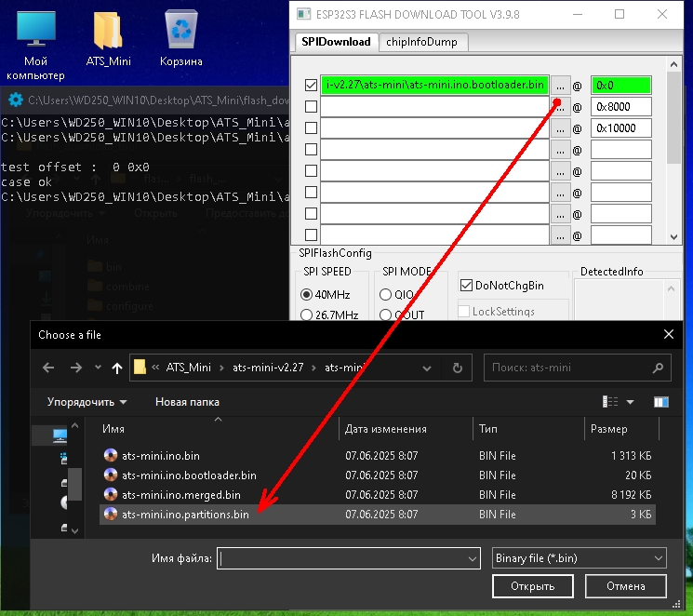This screenshot has width=693, height=616.
Task: Open the recent locations dropdown arrow
Action: [x=98, y=367]
